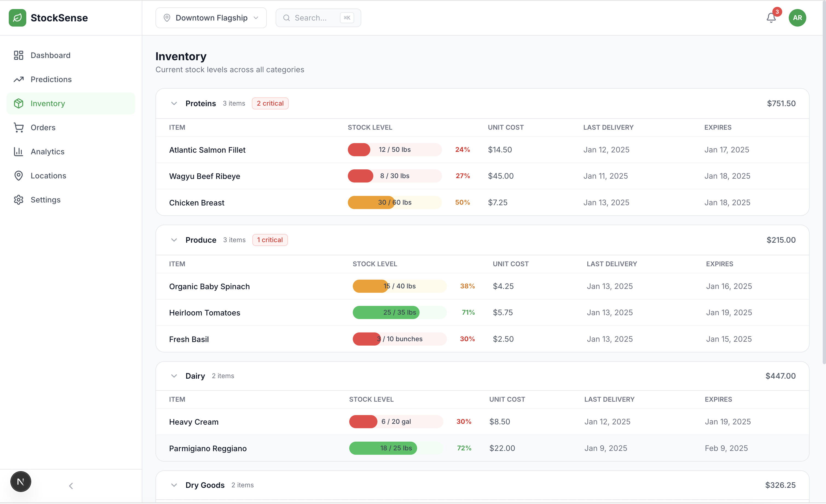Click the 2 critical badge
This screenshot has width=826, height=504.
pyautogui.click(x=270, y=103)
